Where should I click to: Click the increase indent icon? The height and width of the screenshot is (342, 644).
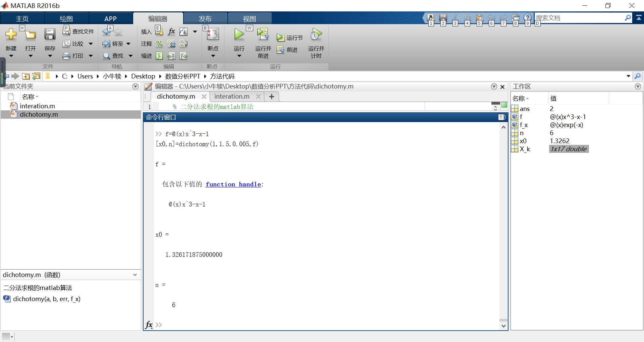pos(171,56)
